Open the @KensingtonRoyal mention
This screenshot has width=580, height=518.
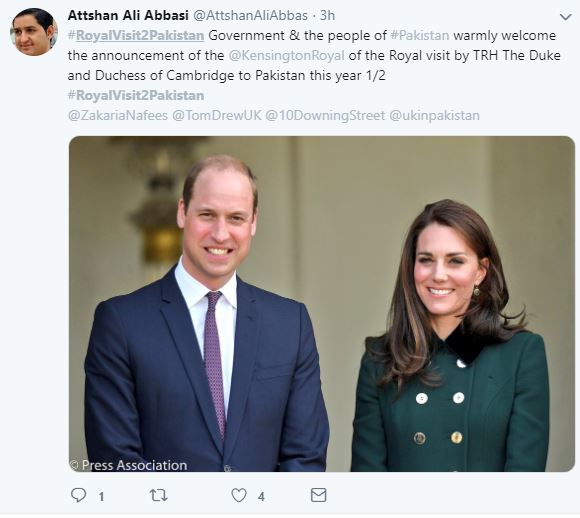click(287, 56)
